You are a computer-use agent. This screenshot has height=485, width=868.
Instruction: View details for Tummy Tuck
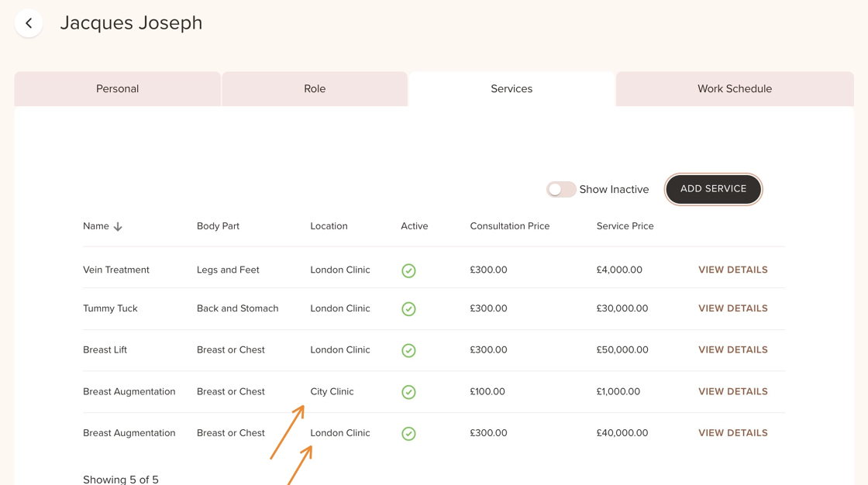(x=732, y=308)
